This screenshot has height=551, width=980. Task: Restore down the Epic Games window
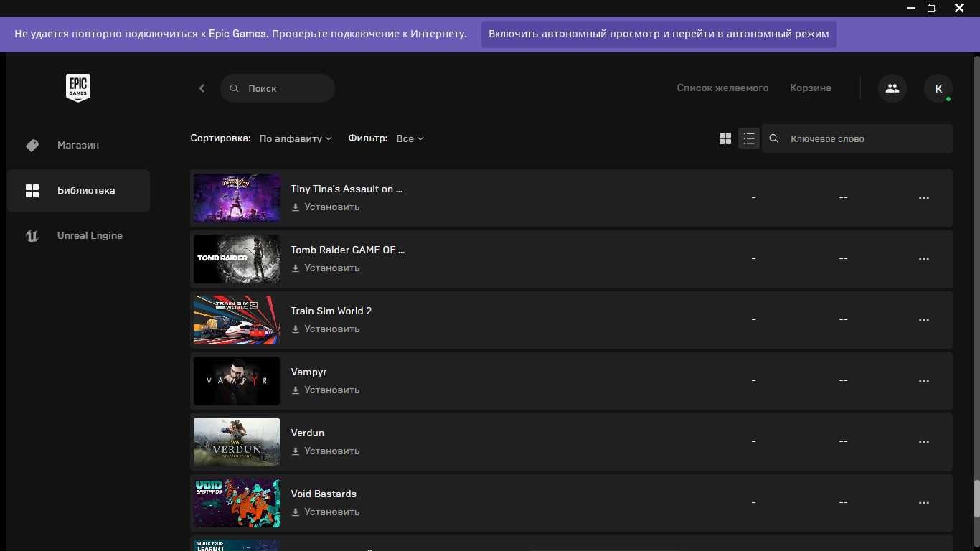932,8
